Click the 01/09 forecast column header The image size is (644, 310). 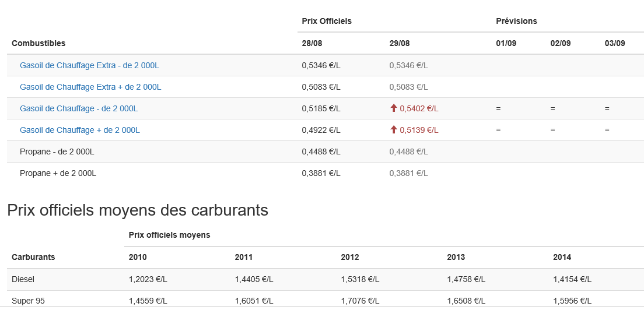[506, 43]
